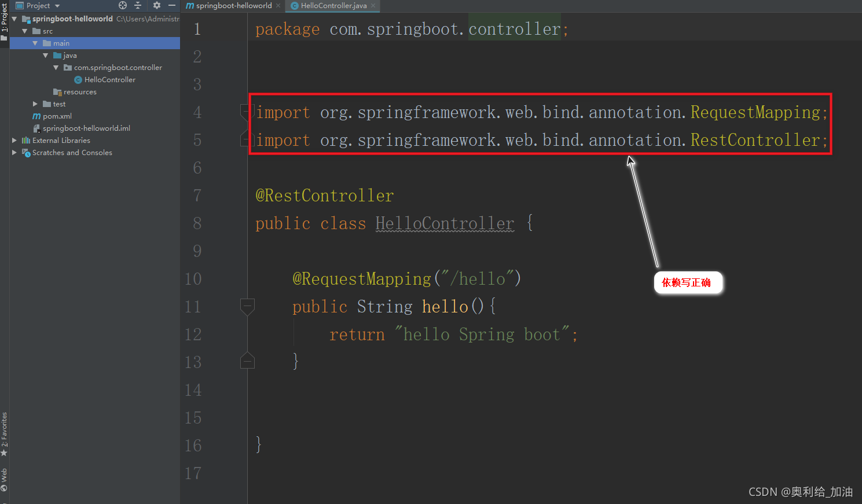Click line number 14 in the gutter

[x=193, y=390]
